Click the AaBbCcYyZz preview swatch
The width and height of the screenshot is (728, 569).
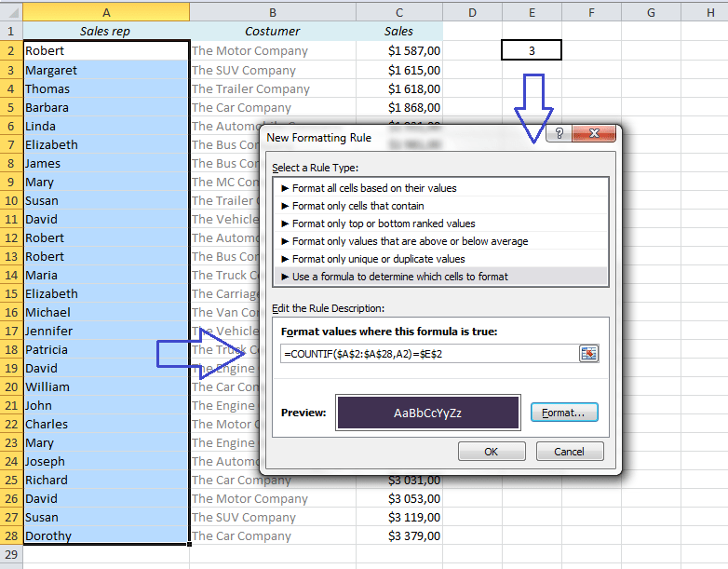tap(427, 413)
